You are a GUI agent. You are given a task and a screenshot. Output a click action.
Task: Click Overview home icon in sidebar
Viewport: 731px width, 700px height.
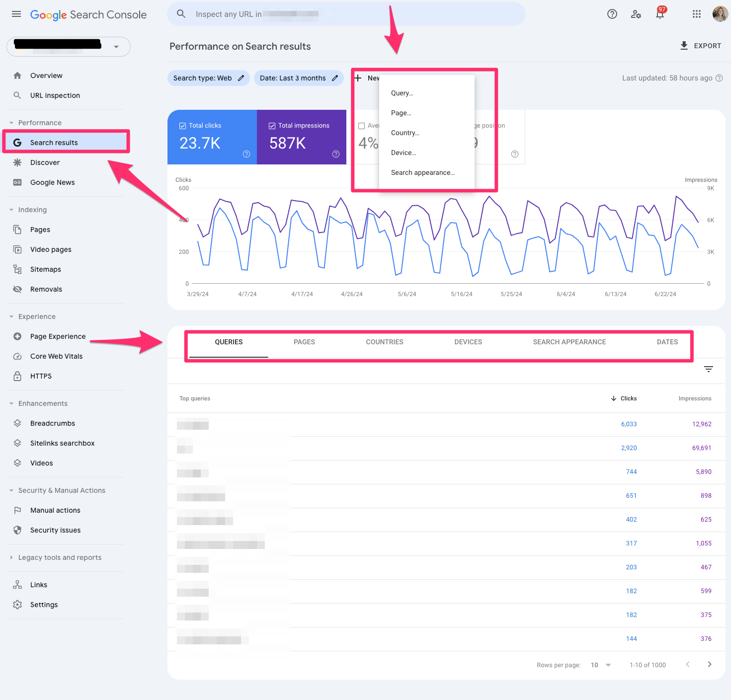pyautogui.click(x=17, y=76)
